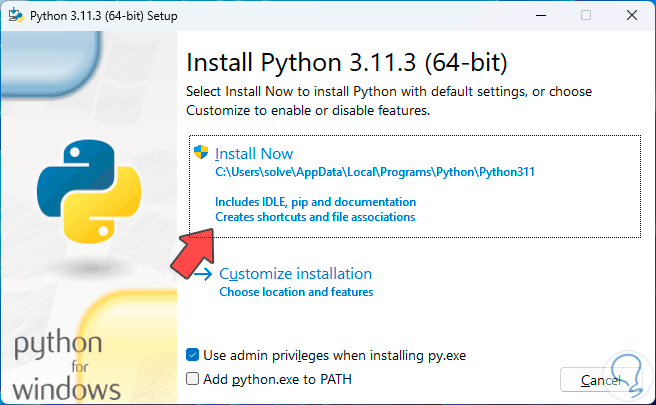Click Includes IDLE, pip and documentation line
The height and width of the screenshot is (405, 656).
pyautogui.click(x=315, y=202)
